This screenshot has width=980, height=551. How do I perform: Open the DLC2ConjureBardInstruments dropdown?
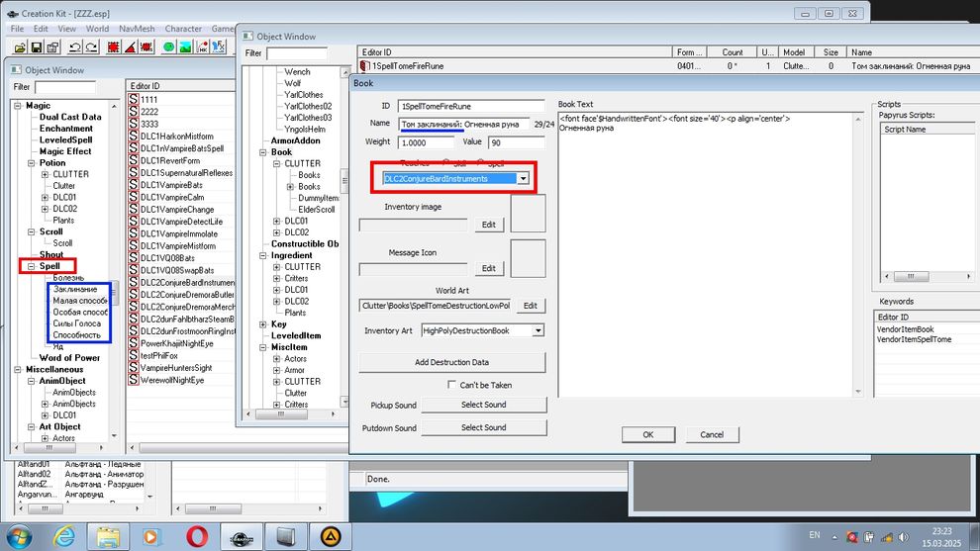523,178
